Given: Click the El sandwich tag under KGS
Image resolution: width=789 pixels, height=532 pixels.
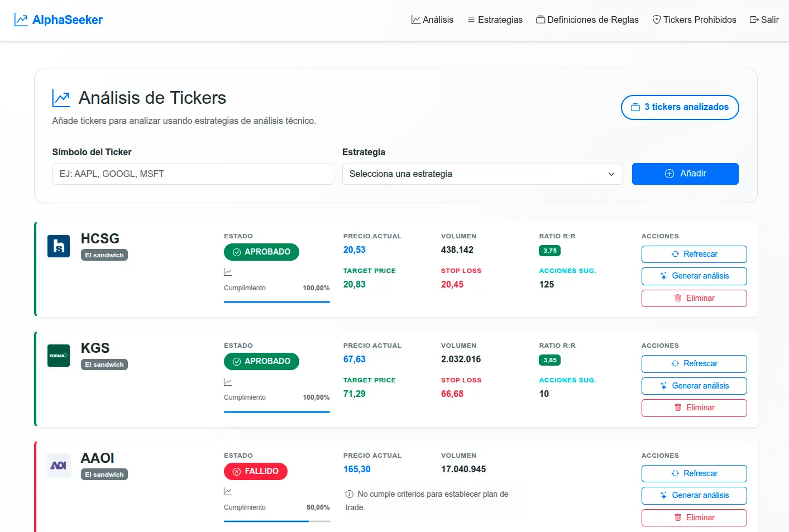Looking at the screenshot, I should [x=104, y=365].
